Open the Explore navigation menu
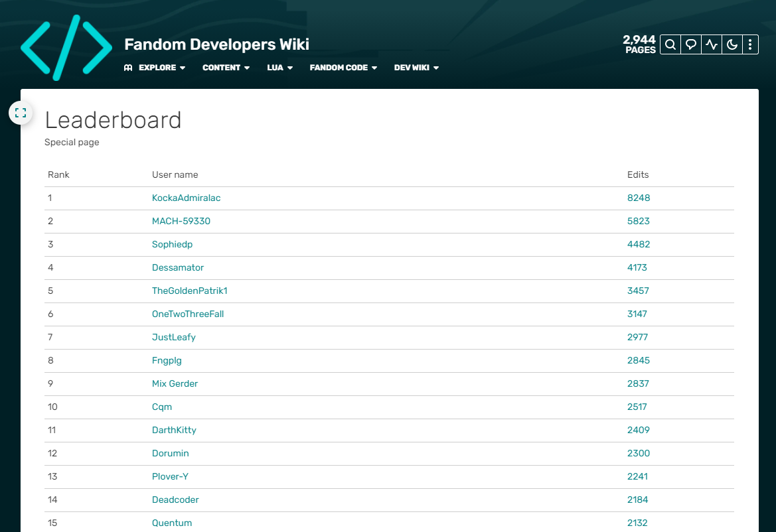 point(157,68)
